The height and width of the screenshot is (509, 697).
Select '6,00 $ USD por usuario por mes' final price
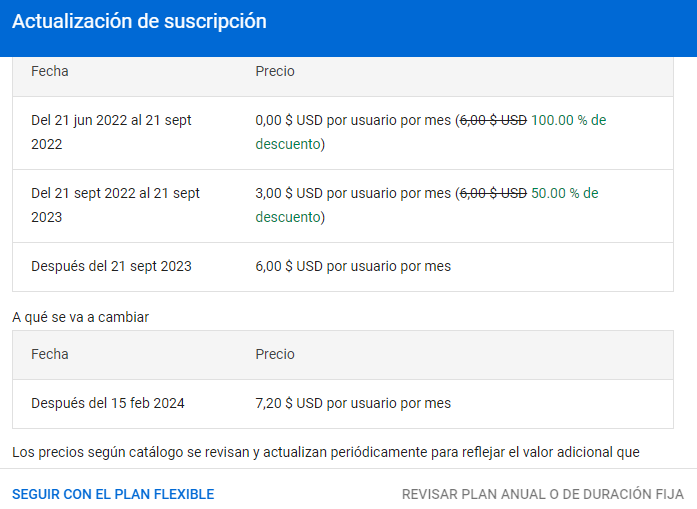pyautogui.click(x=353, y=266)
